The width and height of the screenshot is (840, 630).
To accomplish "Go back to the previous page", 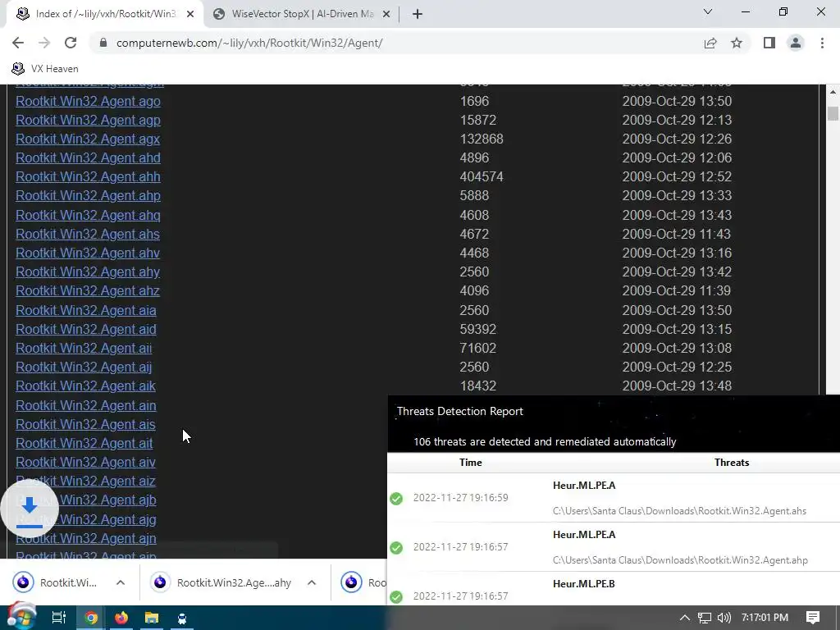I will [18, 43].
